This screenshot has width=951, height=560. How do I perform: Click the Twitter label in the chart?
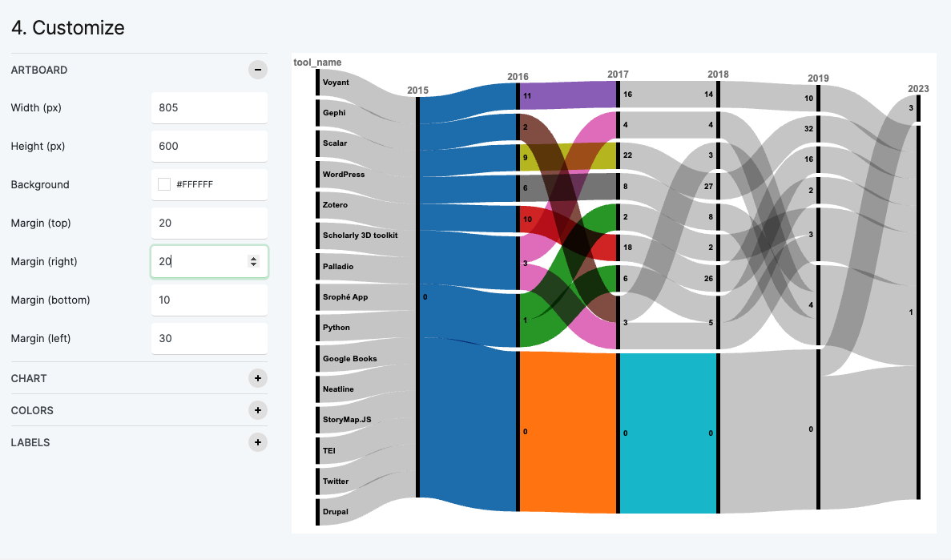[x=336, y=481]
